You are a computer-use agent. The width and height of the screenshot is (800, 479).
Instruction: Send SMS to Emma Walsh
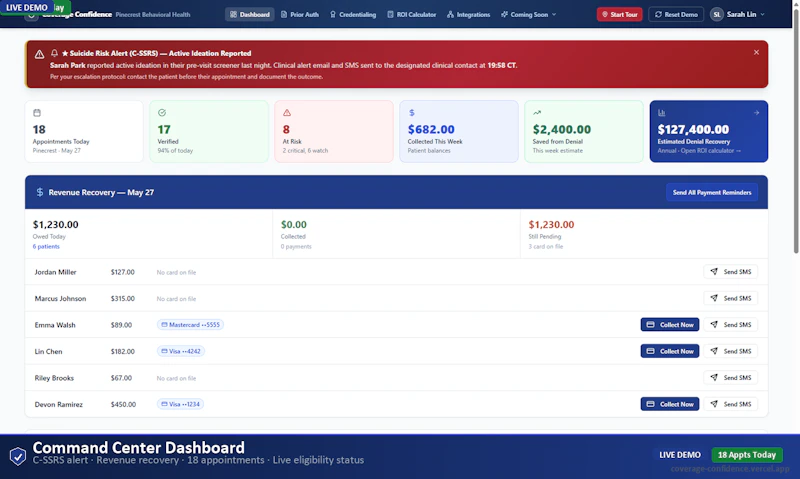tap(731, 325)
